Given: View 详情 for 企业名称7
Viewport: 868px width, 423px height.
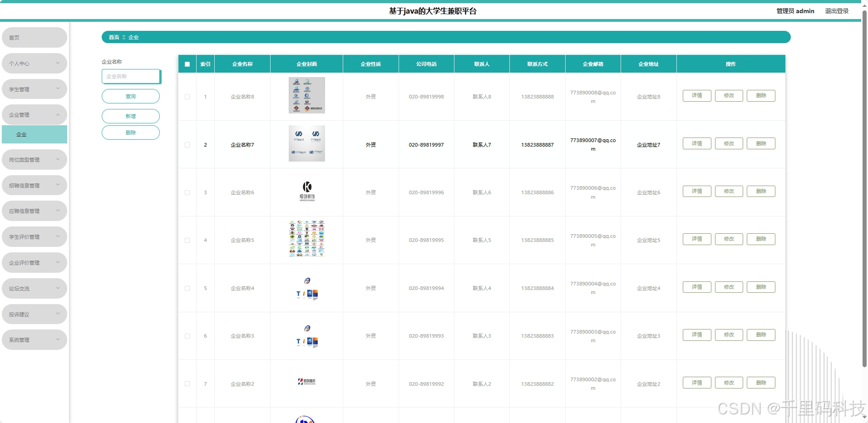Looking at the screenshot, I should pos(697,143).
